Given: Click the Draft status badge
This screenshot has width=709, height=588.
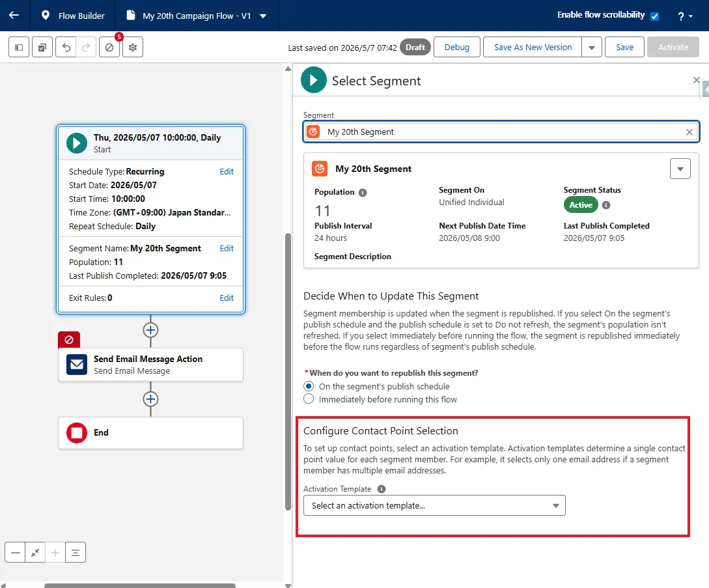Looking at the screenshot, I should coord(415,47).
